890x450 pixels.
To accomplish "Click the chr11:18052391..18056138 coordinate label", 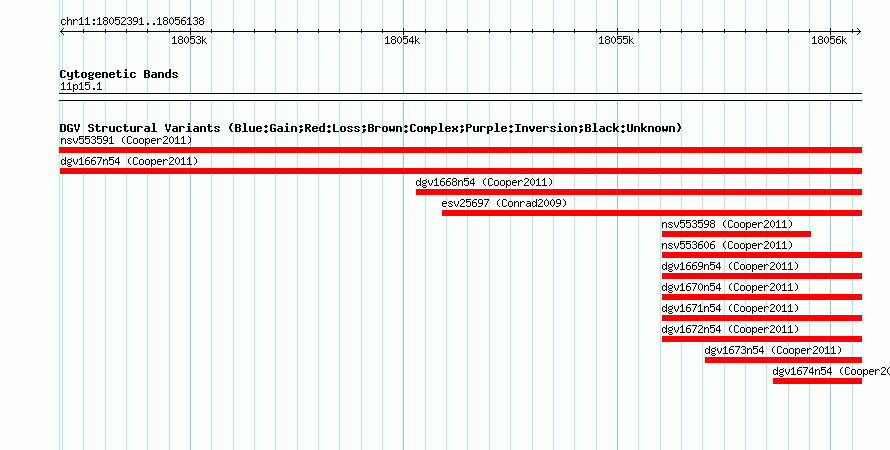I will [132, 22].
